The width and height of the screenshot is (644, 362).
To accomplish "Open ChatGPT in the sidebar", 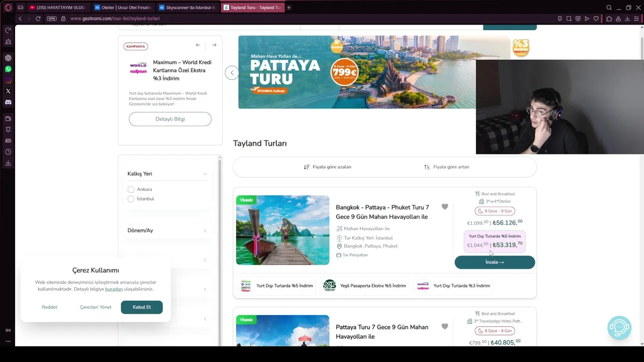I will point(8,58).
